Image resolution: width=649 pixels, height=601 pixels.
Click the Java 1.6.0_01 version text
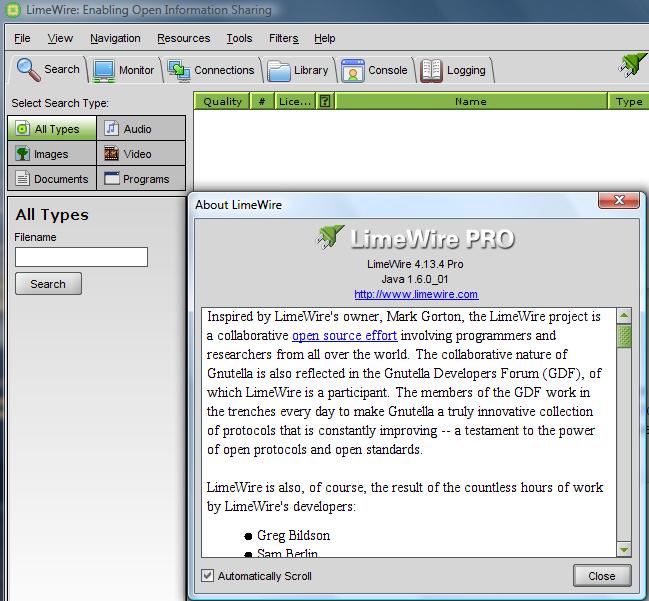(x=415, y=279)
